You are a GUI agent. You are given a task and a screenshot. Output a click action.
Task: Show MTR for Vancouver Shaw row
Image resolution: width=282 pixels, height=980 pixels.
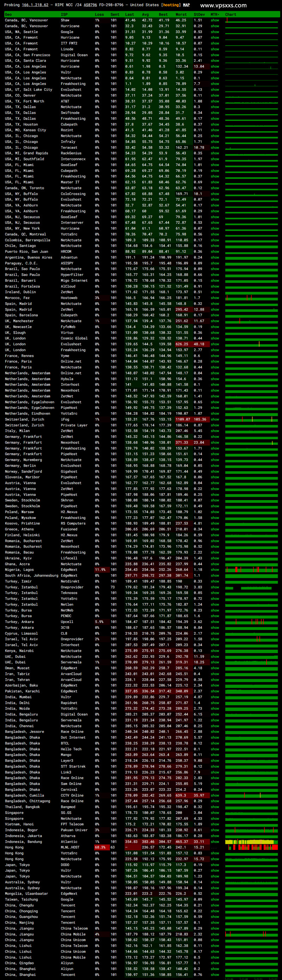click(215, 20)
